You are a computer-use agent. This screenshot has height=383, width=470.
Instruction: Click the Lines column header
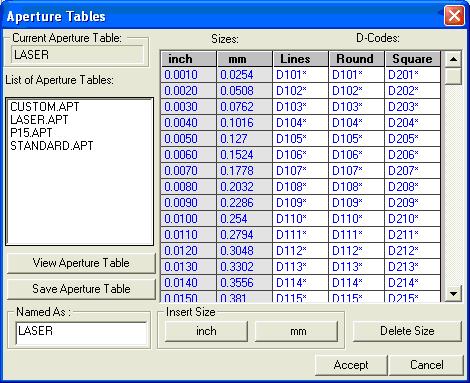(301, 59)
